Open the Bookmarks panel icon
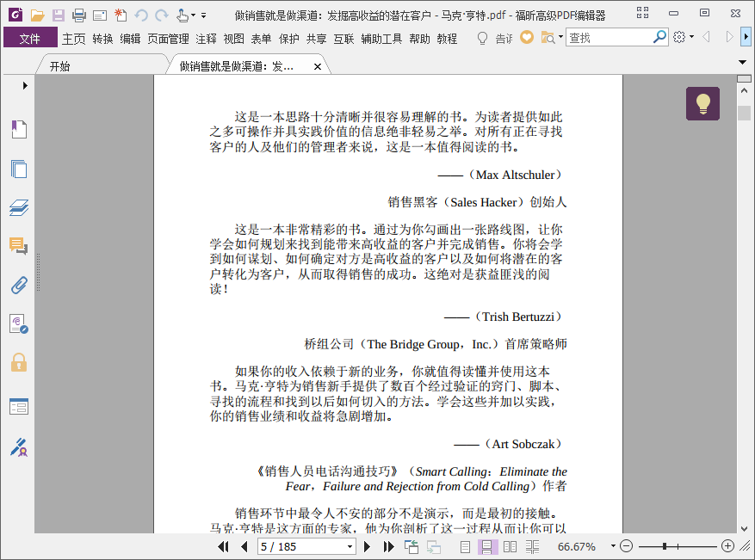The height and width of the screenshot is (560, 755). coord(19,129)
